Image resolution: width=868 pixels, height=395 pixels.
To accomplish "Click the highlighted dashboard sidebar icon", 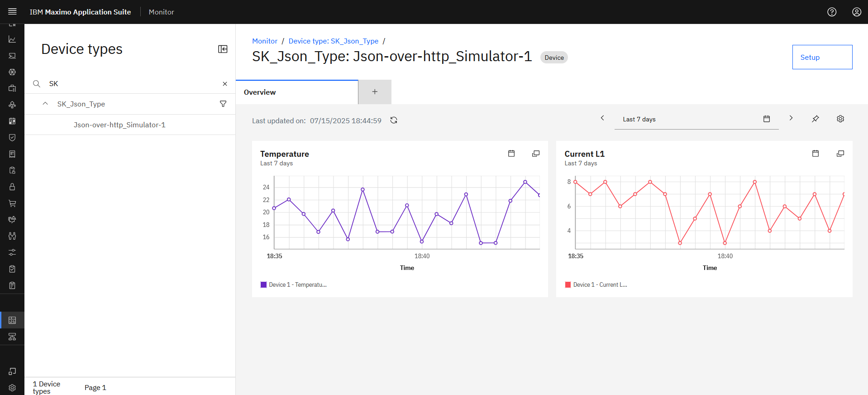I will (12, 320).
